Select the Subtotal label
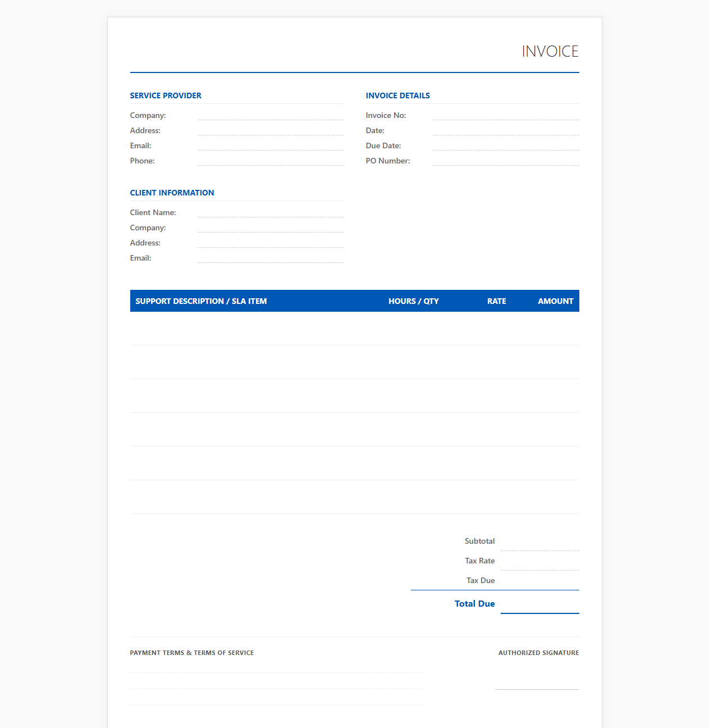The image size is (709, 728). click(480, 541)
